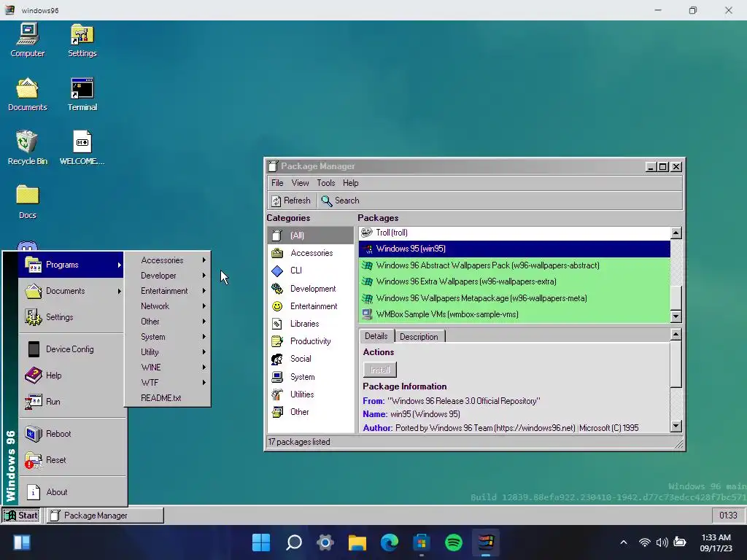Switch to the Details tab
The height and width of the screenshot is (560, 747).
[x=376, y=336]
